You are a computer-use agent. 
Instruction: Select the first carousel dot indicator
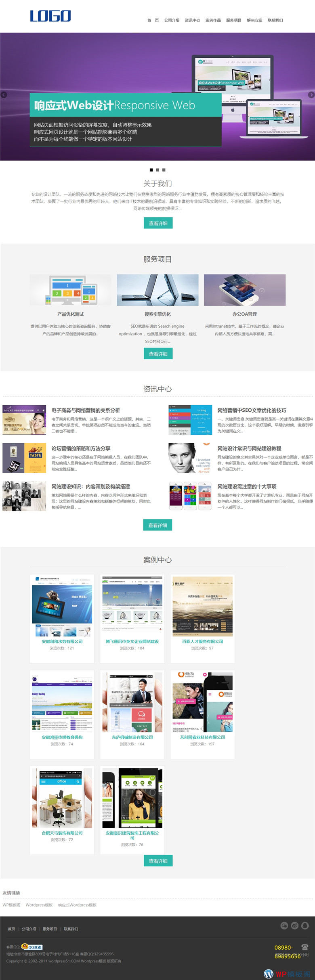click(151, 170)
